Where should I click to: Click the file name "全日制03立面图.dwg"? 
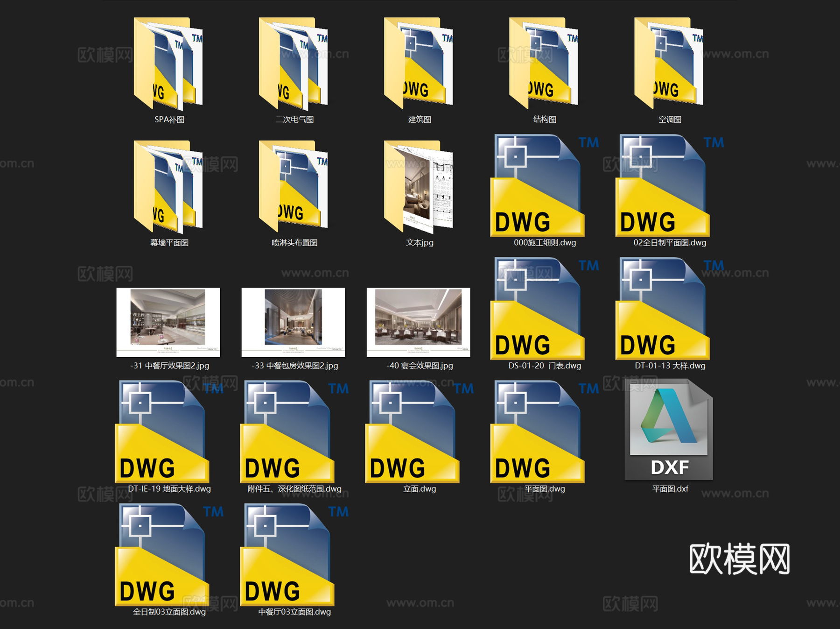(169, 612)
